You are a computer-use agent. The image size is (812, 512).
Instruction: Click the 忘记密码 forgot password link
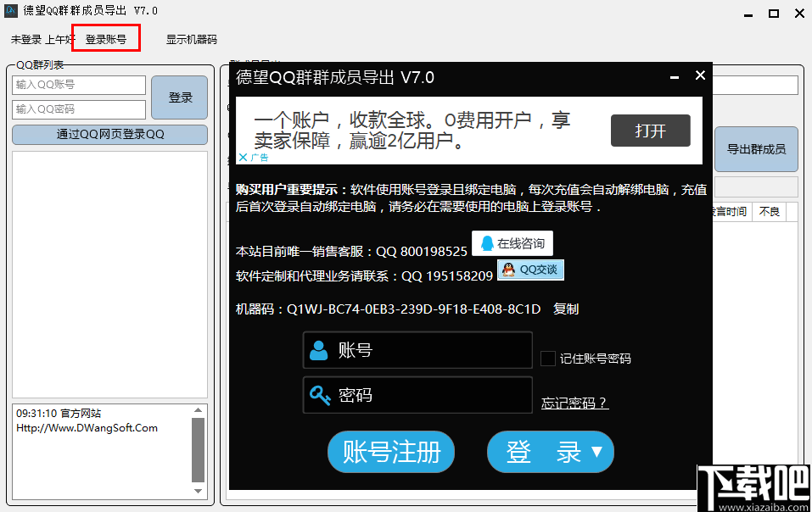tap(574, 403)
